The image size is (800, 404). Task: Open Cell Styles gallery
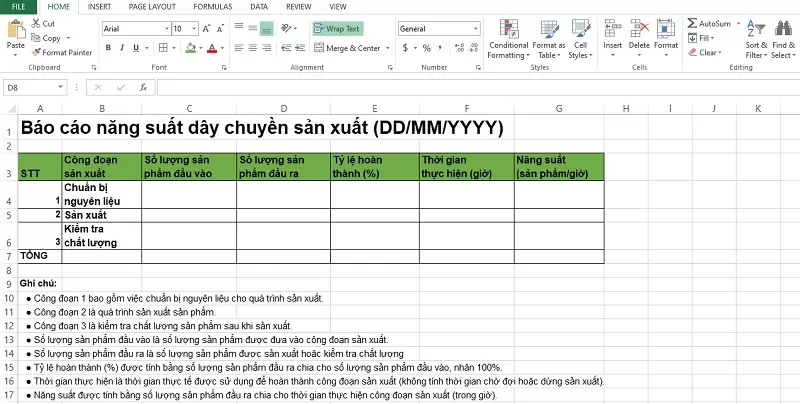pyautogui.click(x=581, y=39)
